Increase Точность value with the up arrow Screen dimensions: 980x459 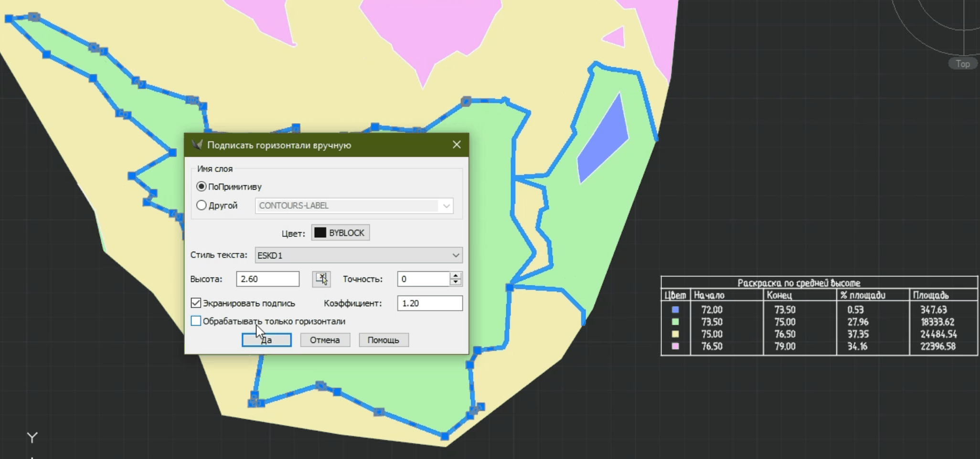pyautogui.click(x=456, y=276)
